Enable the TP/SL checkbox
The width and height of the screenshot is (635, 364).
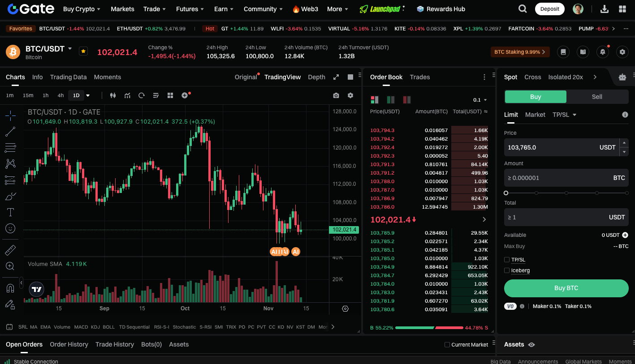507,260
